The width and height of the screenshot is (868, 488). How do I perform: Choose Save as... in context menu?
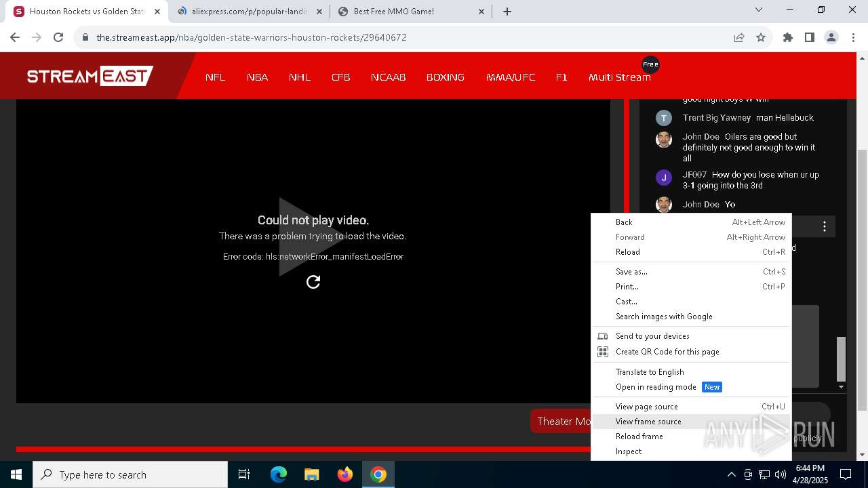point(691,272)
